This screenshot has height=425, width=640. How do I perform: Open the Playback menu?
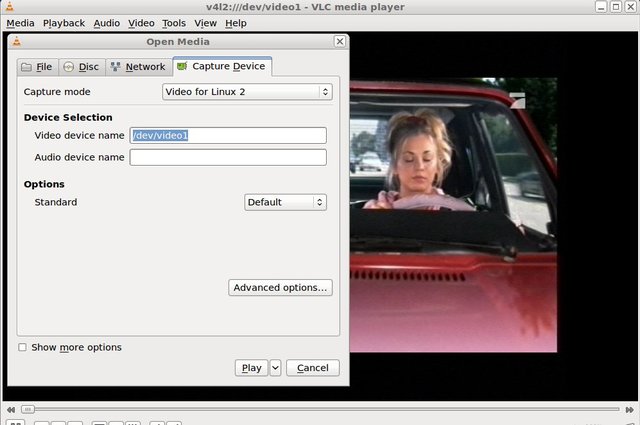tap(64, 23)
